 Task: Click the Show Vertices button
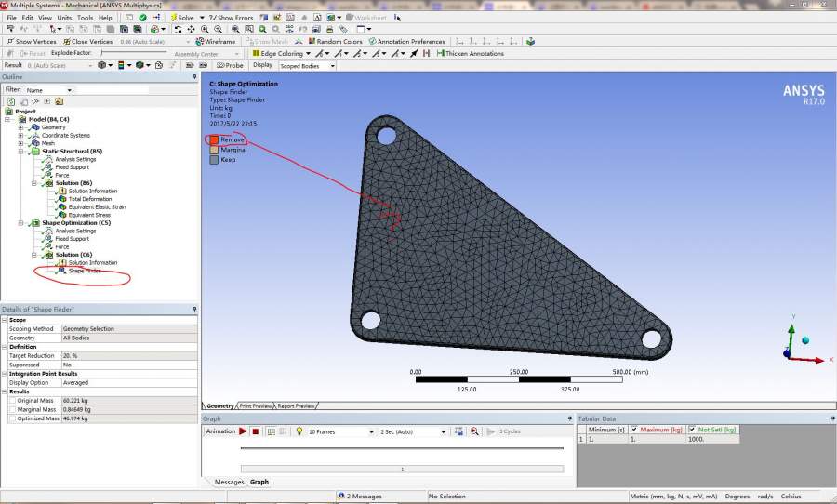click(32, 42)
